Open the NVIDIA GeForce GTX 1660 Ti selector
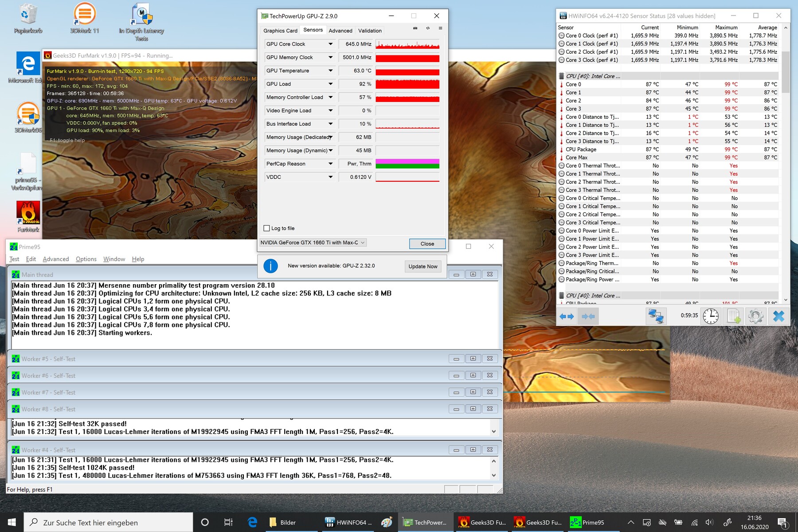The height and width of the screenshot is (532, 798). 313,243
